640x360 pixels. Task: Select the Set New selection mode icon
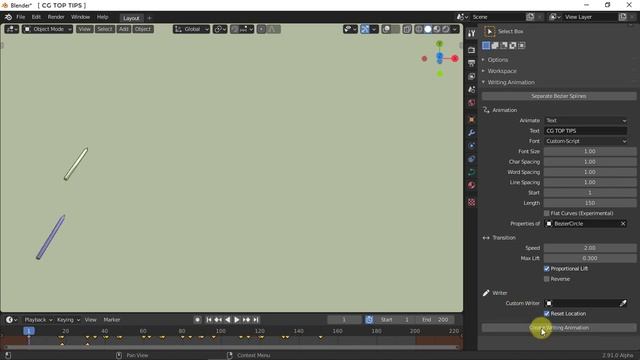click(486, 45)
